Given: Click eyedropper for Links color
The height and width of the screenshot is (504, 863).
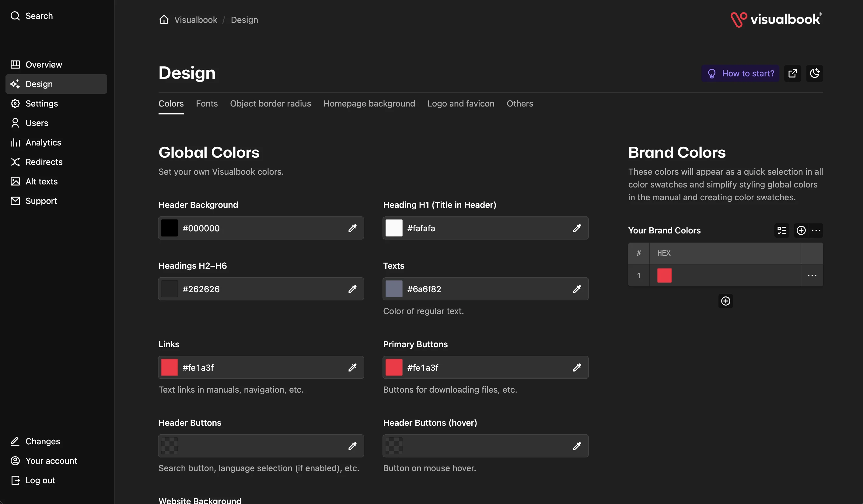Looking at the screenshot, I should pos(352,368).
